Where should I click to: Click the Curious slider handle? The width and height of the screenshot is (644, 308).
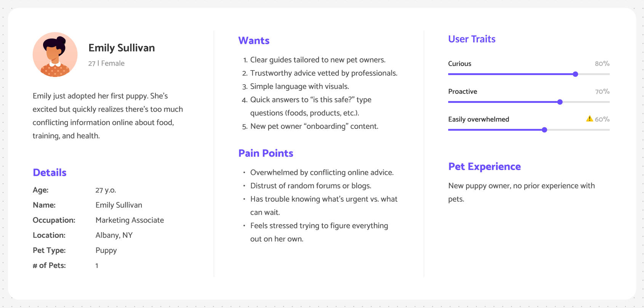pyautogui.click(x=575, y=74)
